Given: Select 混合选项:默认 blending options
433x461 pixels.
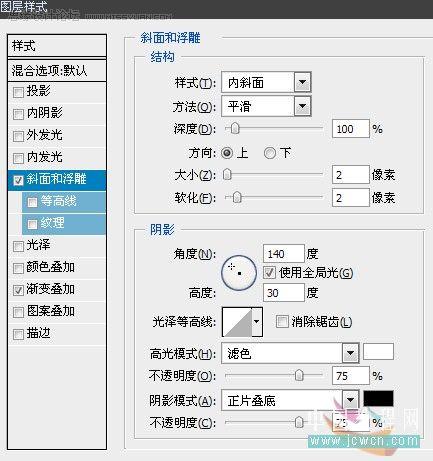Looking at the screenshot, I should pyautogui.click(x=57, y=71).
